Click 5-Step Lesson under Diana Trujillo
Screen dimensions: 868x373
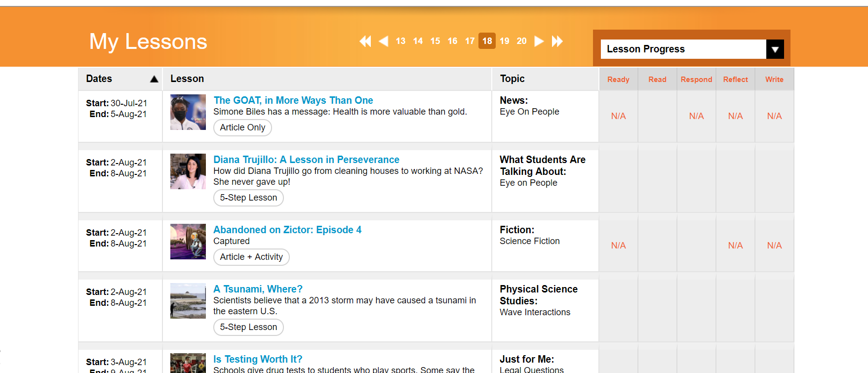point(248,198)
